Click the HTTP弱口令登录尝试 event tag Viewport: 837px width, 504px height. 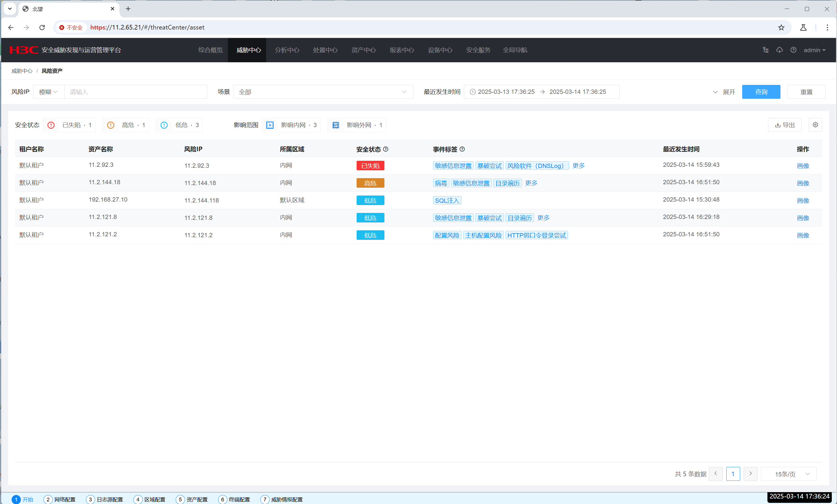coord(536,235)
